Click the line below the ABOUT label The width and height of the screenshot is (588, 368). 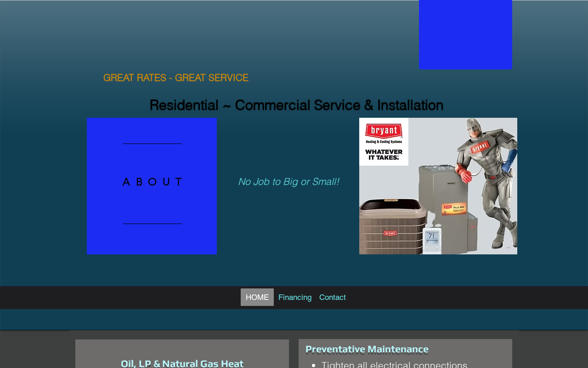click(x=152, y=224)
